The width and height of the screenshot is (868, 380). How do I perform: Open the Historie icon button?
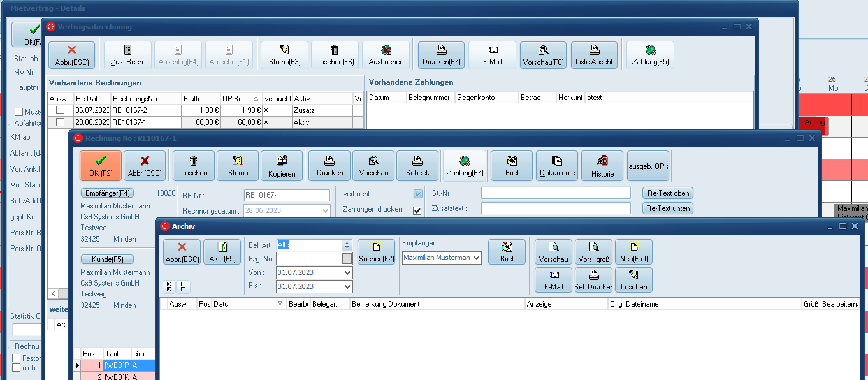point(602,166)
